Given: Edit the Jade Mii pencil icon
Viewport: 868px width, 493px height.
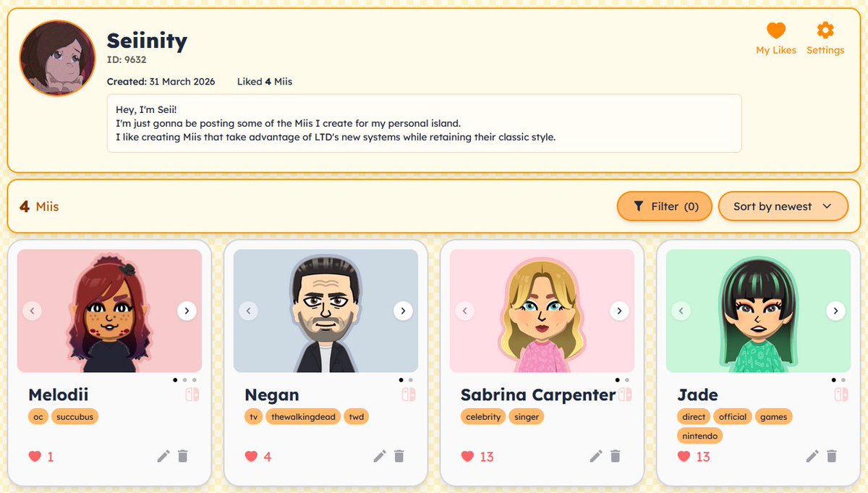Looking at the screenshot, I should pyautogui.click(x=812, y=456).
